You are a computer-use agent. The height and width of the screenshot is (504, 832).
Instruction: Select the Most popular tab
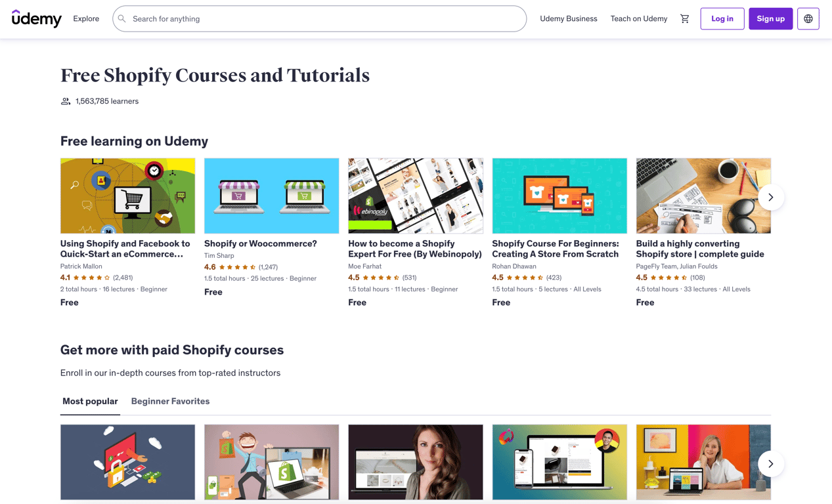[90, 401]
